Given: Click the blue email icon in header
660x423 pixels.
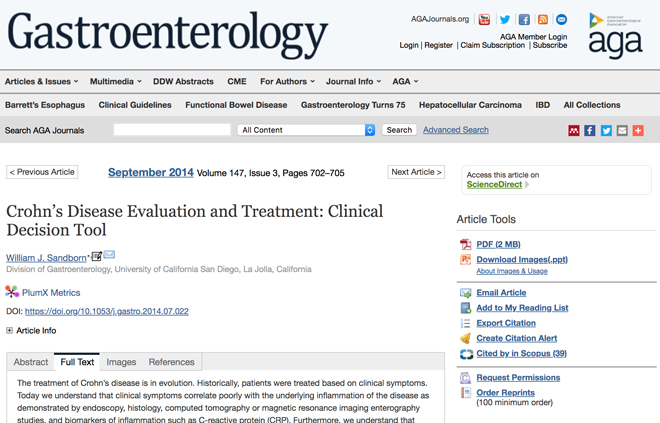Looking at the screenshot, I should [x=562, y=19].
